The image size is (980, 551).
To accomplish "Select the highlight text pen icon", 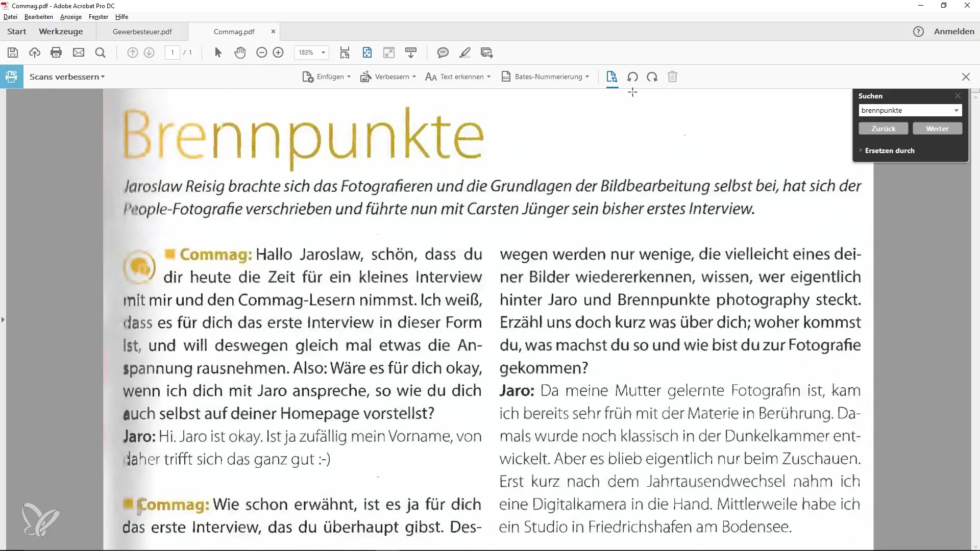I will coord(465,53).
